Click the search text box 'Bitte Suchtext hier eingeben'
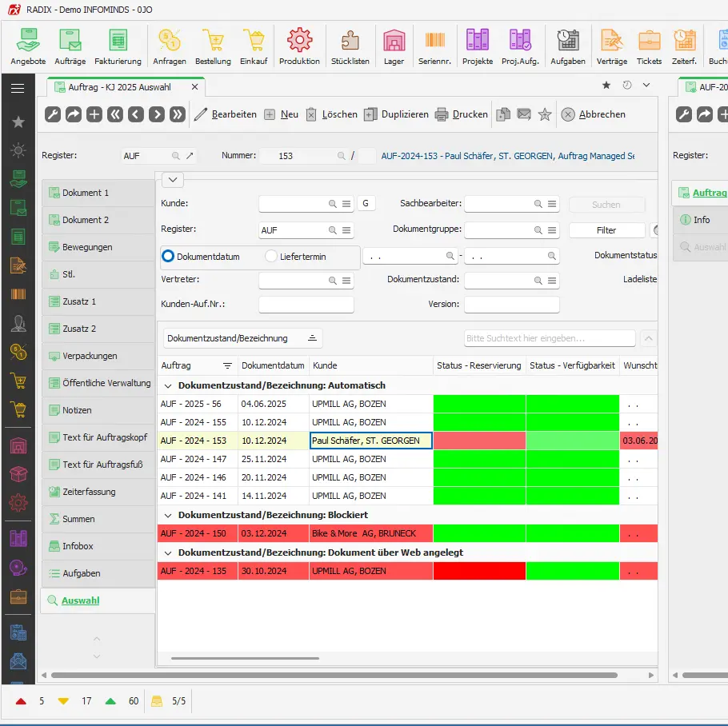This screenshot has width=728, height=726. [550, 338]
